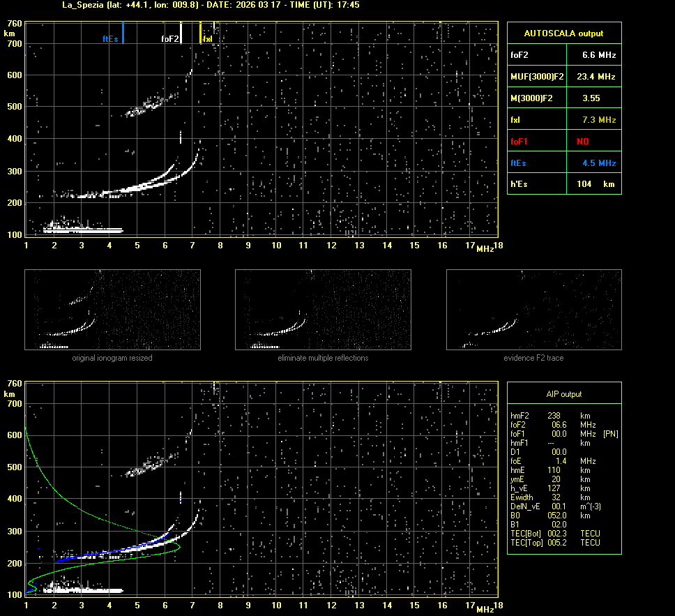Select the MUF(3000)F2 23.4 MHz row
The width and height of the screenshot is (675, 616).
563,76
